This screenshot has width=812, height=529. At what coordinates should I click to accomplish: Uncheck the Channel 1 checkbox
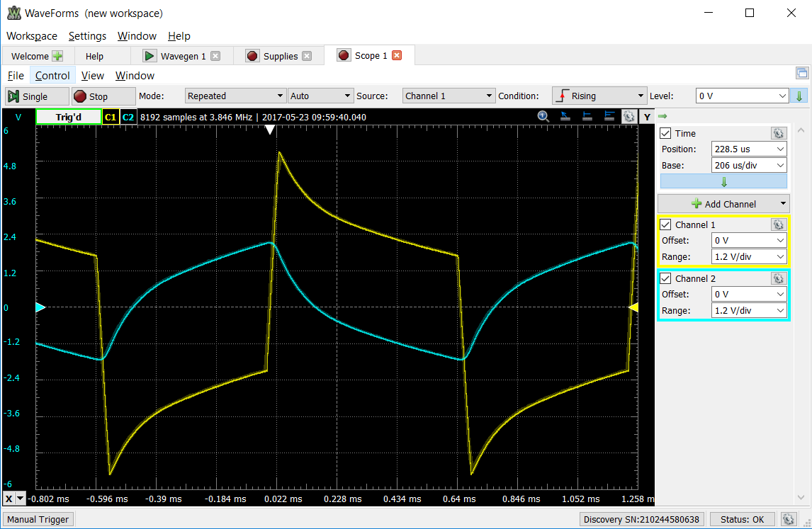pos(666,224)
